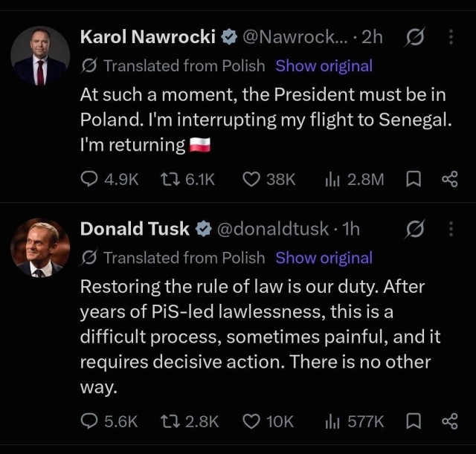View analytics showing 577K views

(x=354, y=421)
